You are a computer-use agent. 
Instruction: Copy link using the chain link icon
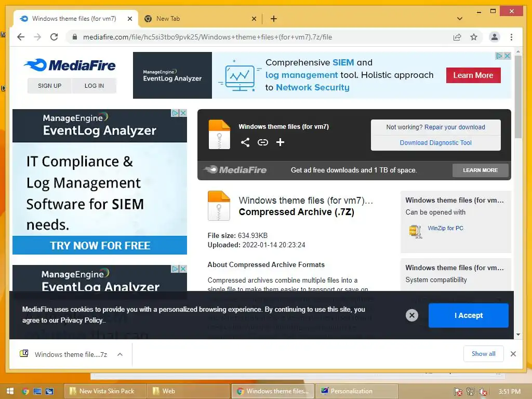(262, 142)
